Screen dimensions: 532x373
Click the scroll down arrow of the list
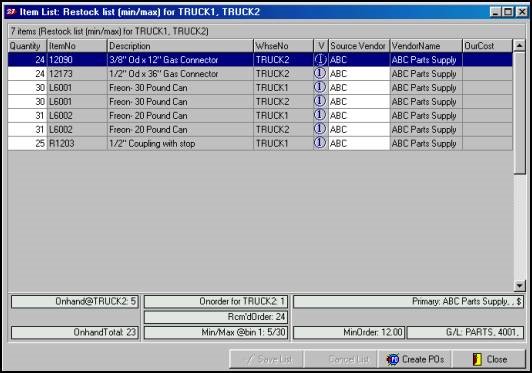pos(519,285)
